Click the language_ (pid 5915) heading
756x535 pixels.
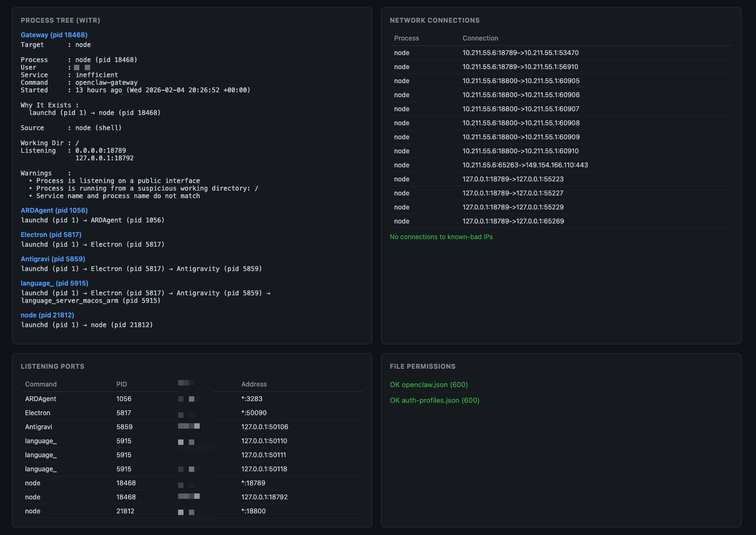pos(55,283)
